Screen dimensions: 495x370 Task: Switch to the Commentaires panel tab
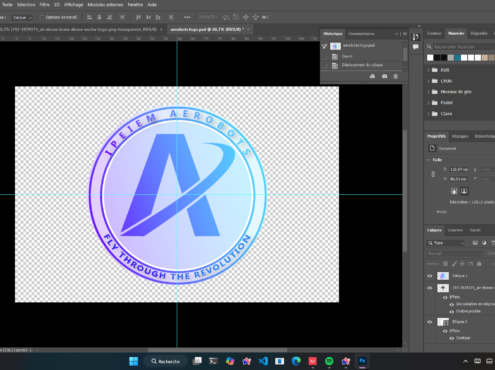pyautogui.click(x=361, y=34)
